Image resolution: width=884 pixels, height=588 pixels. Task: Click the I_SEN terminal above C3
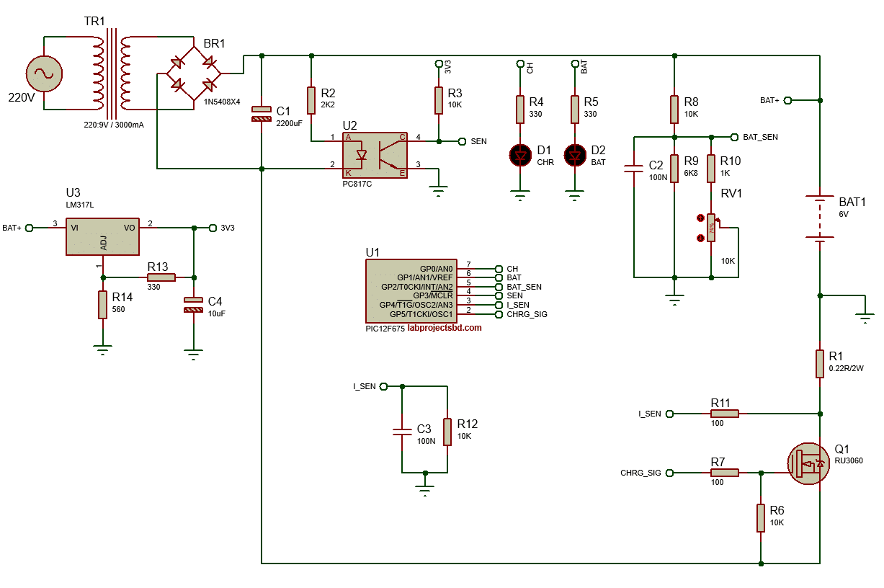point(383,386)
